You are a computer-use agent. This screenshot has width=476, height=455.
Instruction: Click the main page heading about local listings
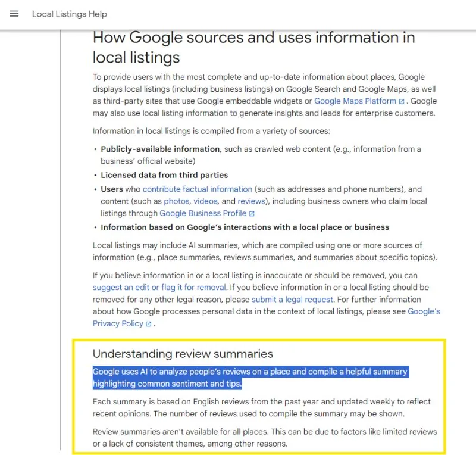253,47
